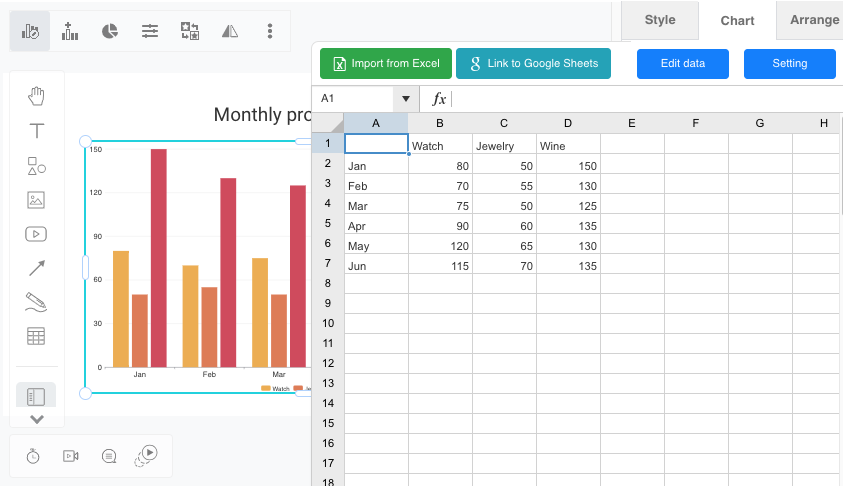The image size is (843, 486).
Task: Toggle the sidebar panel layout icon
Action: (x=37, y=397)
